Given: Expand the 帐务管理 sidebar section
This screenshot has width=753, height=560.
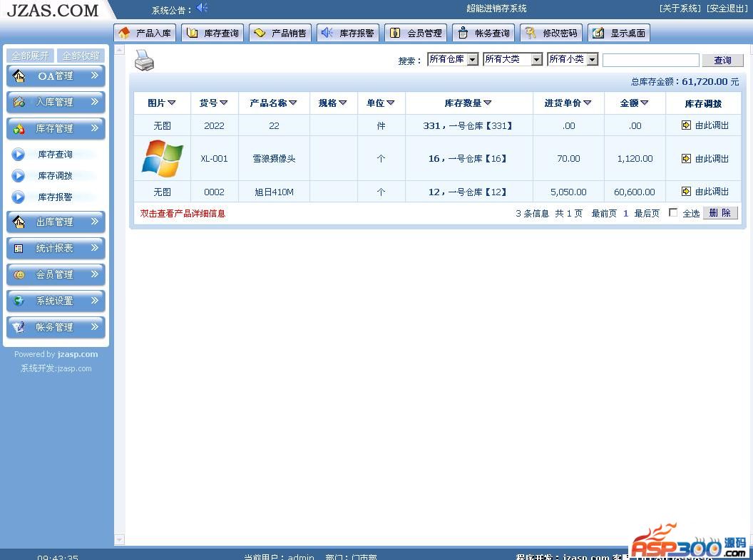Looking at the screenshot, I should click(56, 327).
